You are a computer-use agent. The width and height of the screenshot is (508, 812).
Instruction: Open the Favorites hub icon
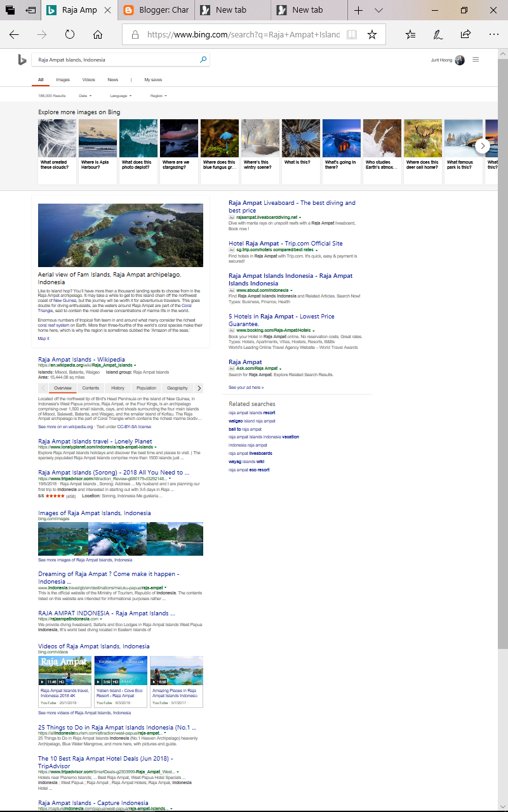click(411, 34)
